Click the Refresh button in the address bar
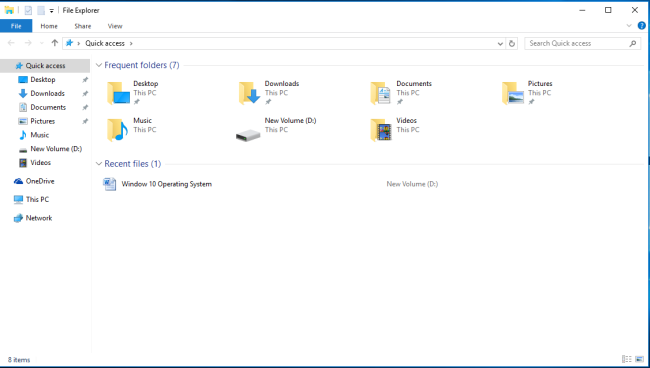The image size is (650, 368). coord(512,43)
